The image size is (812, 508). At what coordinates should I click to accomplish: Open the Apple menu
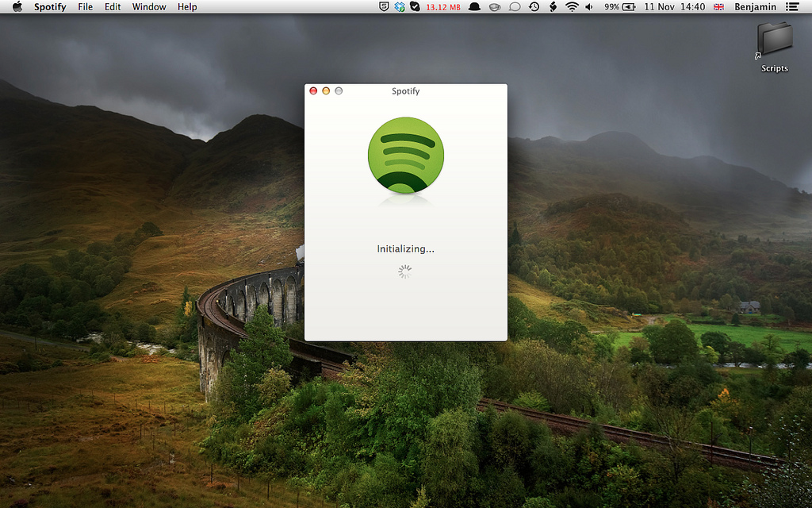click(17, 6)
